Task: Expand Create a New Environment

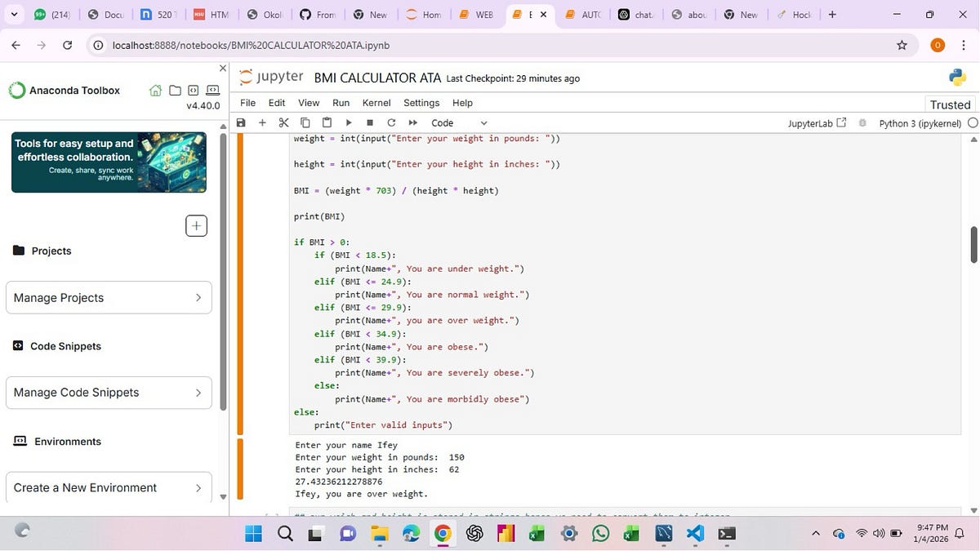Action: pyautogui.click(x=109, y=487)
